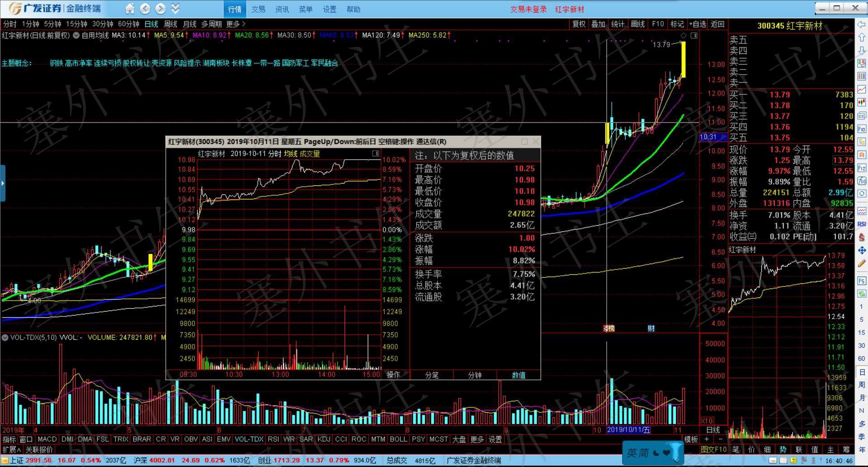Zoom out chart with minus button

(x=720, y=439)
